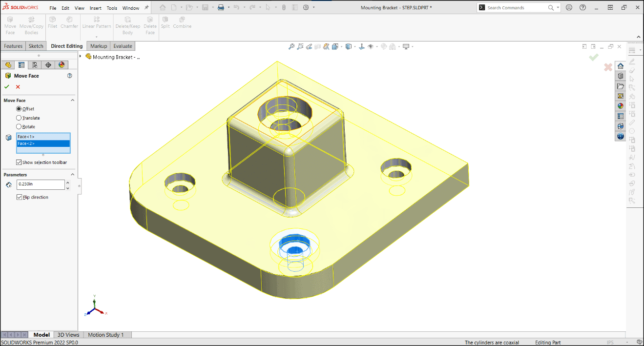The width and height of the screenshot is (644, 346).
Task: Open the File Explorer folder pane
Action: 621,86
